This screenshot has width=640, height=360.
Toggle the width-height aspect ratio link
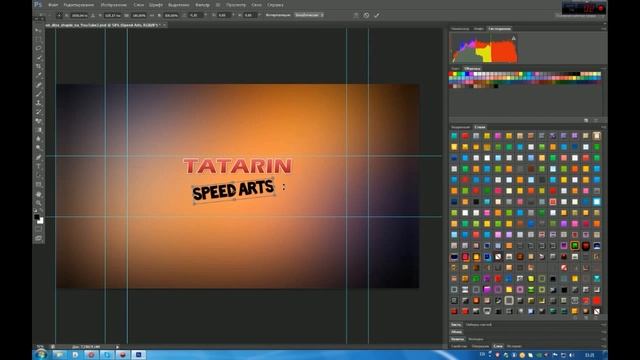click(x=152, y=15)
